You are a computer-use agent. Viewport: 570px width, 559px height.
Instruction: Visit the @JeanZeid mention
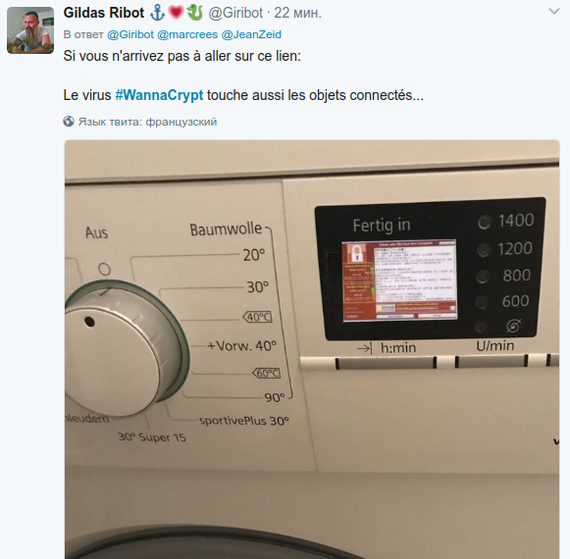[x=251, y=35]
